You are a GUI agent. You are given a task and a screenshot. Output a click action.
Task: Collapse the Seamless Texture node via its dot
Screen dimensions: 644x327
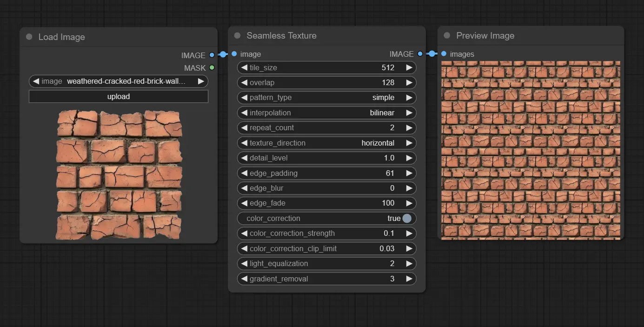point(237,35)
